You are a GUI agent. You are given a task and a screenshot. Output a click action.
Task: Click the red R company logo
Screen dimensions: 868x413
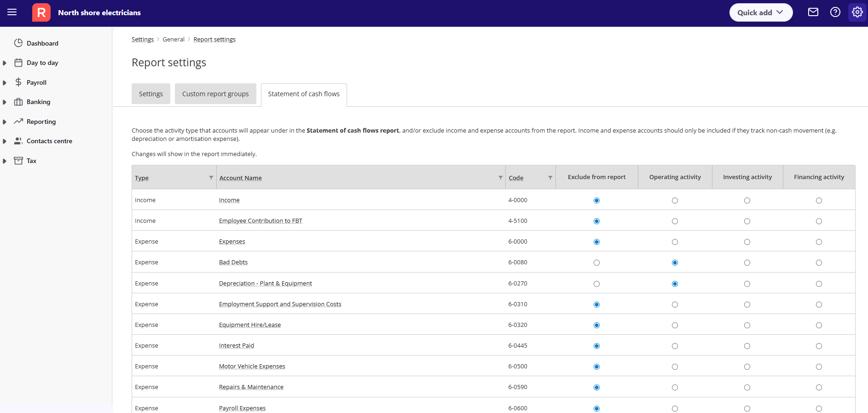41,12
